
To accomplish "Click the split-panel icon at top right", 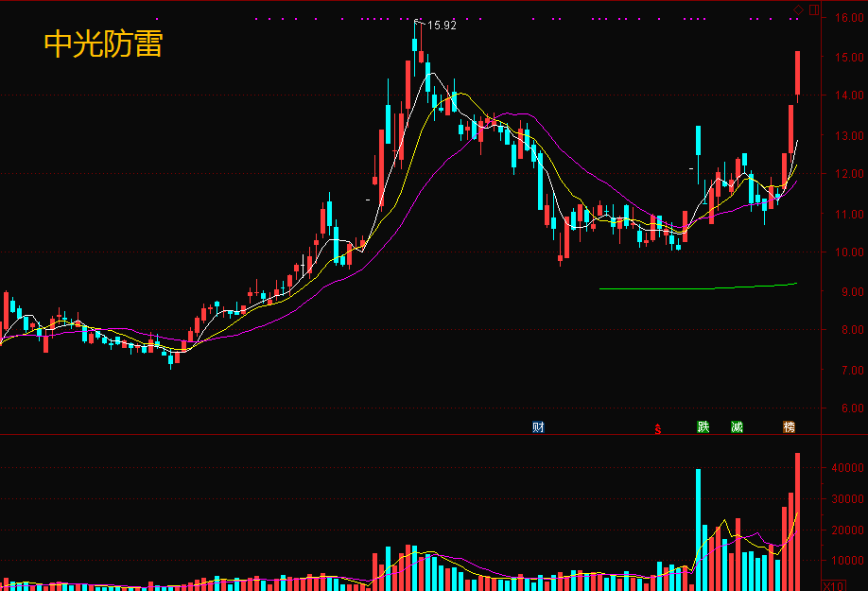I will point(813,9).
